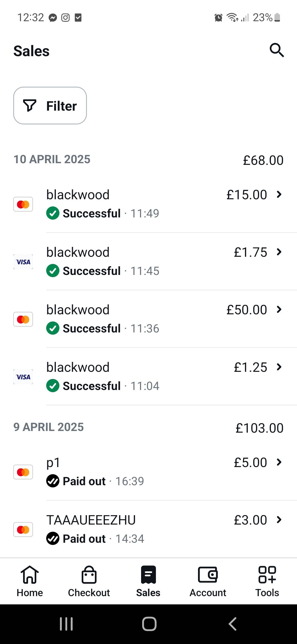The height and width of the screenshot is (644, 297).
Task: Tap the Sales receipt icon
Action: [x=148, y=575]
